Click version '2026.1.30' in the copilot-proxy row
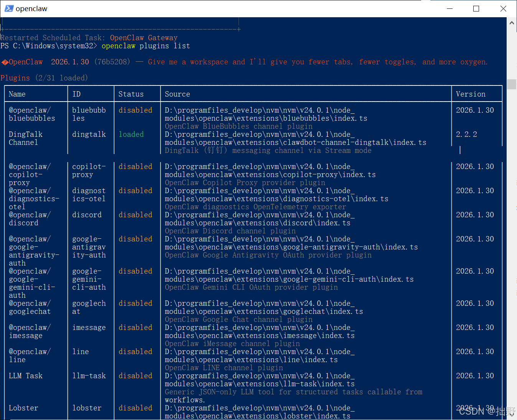The width and height of the screenshot is (517, 420). click(x=475, y=166)
